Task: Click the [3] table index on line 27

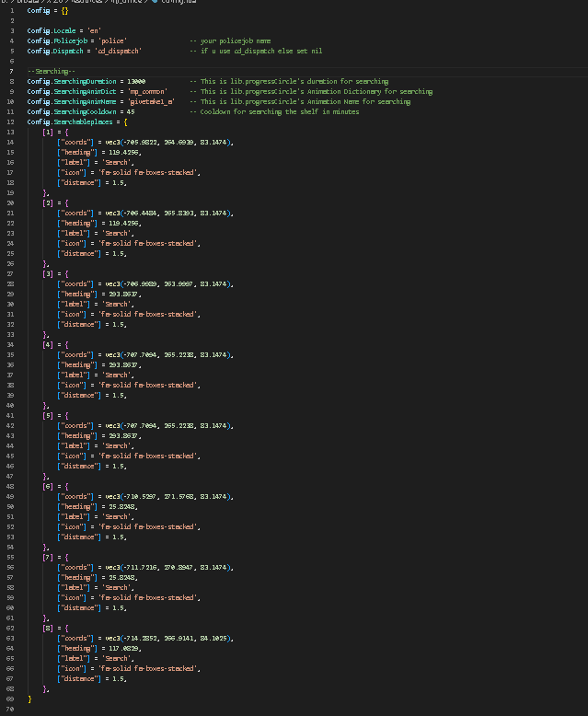Action: pyautogui.click(x=48, y=274)
